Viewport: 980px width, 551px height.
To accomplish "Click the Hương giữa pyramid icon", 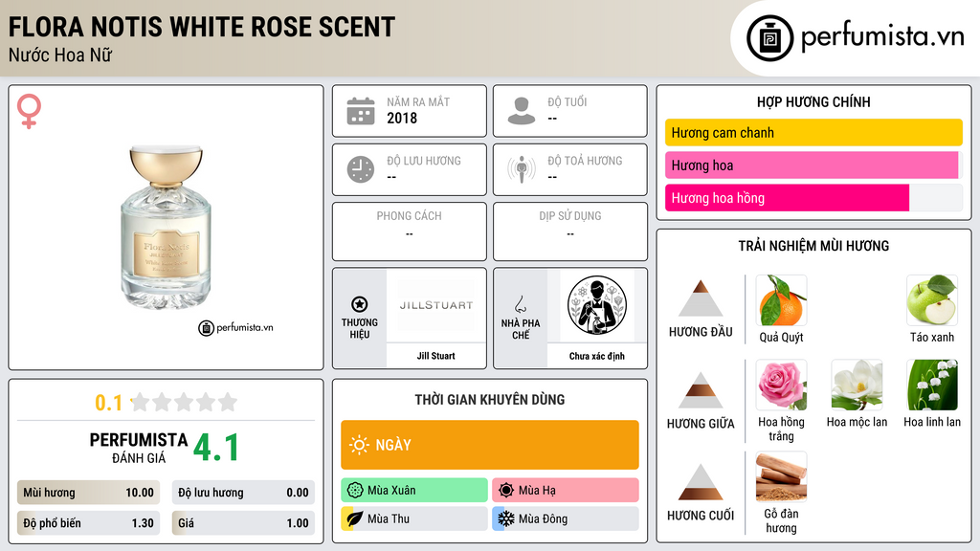I will [x=701, y=390].
